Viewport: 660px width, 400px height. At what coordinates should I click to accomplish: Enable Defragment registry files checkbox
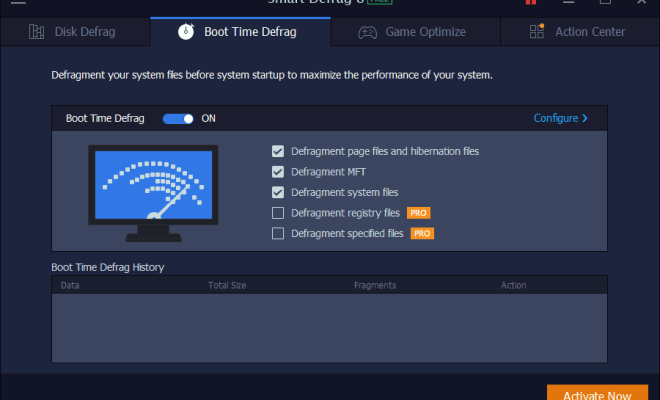278,213
